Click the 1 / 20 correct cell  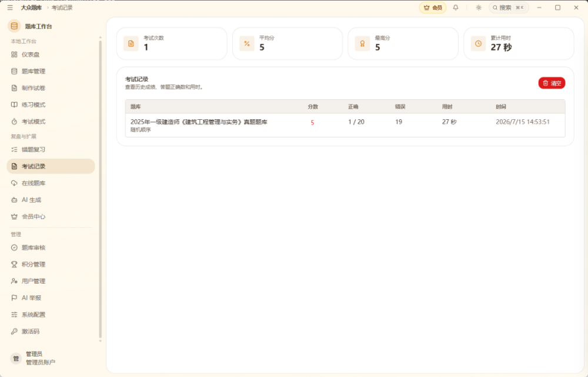pyautogui.click(x=356, y=122)
